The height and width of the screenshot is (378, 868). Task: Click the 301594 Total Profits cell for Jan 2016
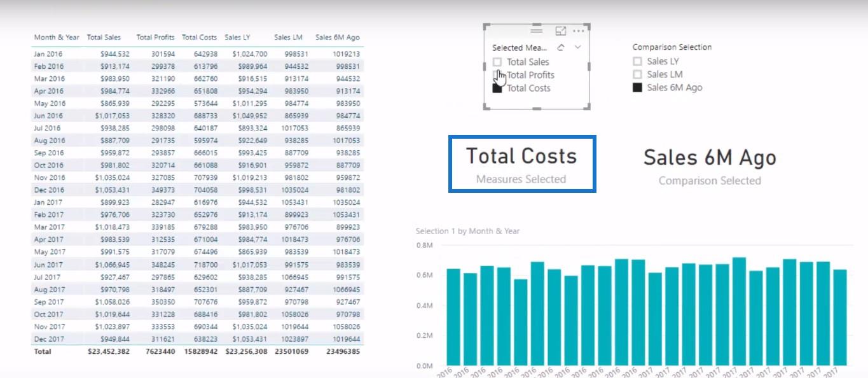coord(163,54)
